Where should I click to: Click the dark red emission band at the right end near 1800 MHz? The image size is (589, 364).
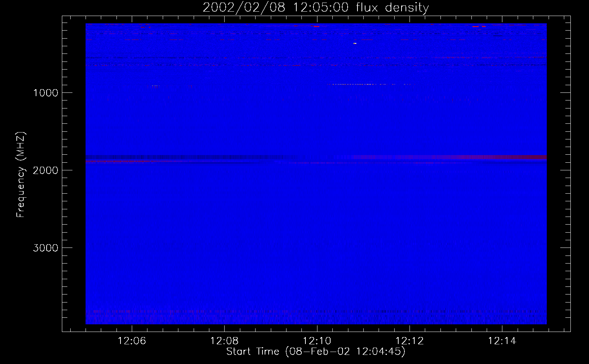510,157
